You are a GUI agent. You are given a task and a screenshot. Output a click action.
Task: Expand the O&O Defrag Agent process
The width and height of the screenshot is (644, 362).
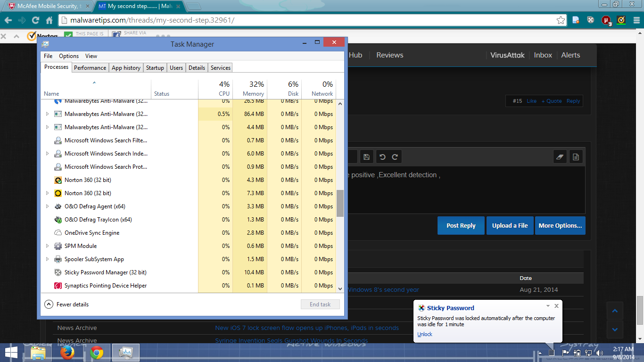[x=47, y=206]
